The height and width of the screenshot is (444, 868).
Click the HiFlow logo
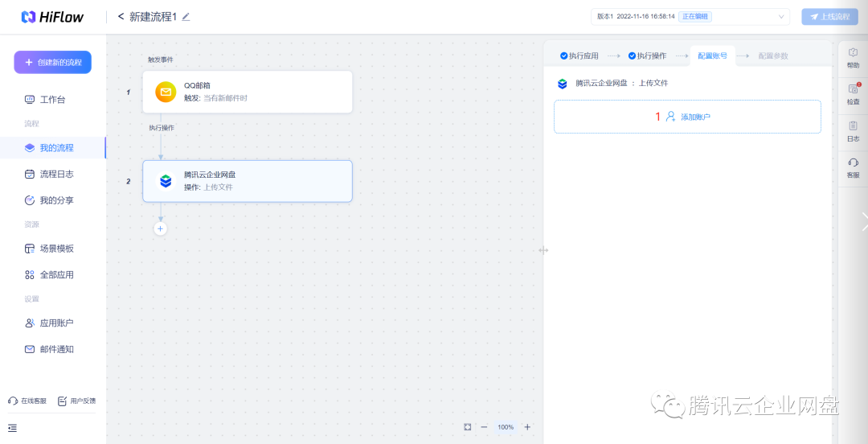pos(52,17)
